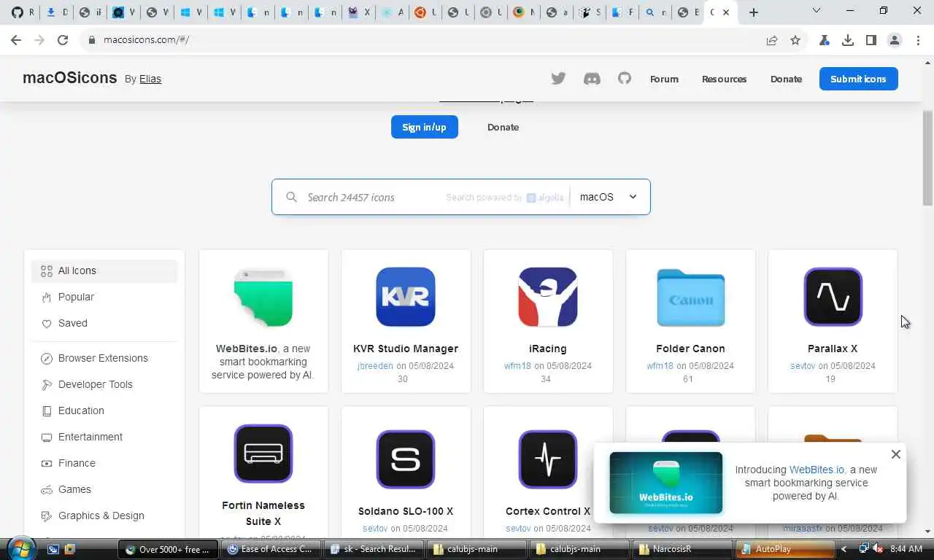Click the Cortex Control X icon
The image size is (934, 560).
click(548, 459)
